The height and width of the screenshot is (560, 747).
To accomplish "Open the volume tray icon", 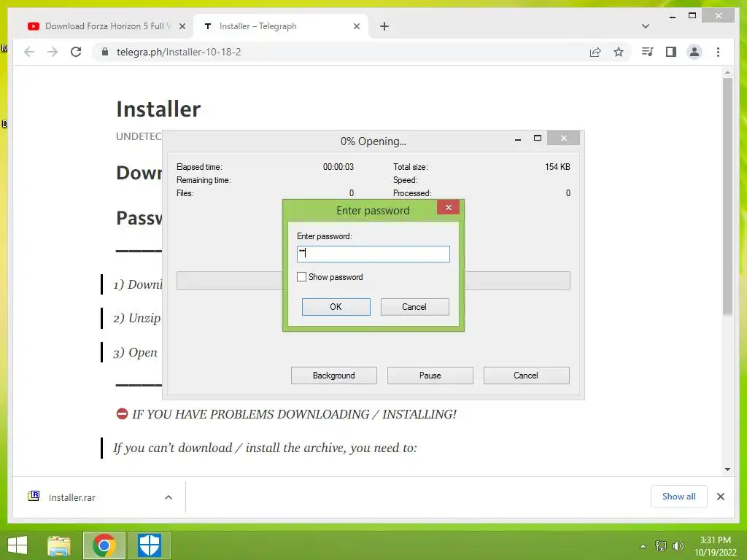I will click(678, 545).
